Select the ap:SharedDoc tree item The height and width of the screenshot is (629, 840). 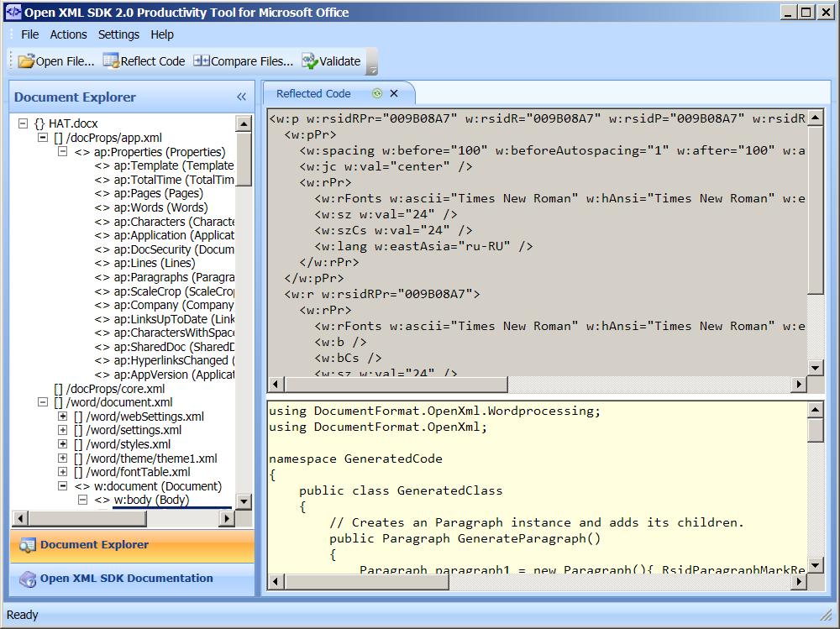(165, 347)
